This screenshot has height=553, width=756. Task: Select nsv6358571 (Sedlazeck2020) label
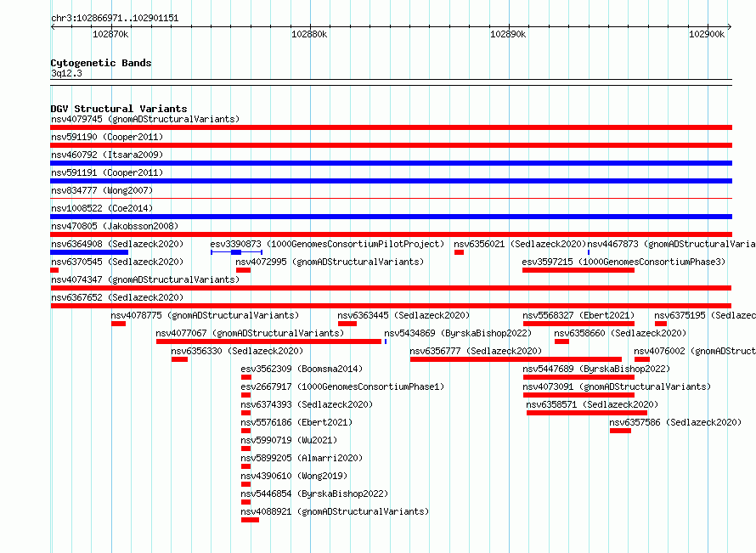pyautogui.click(x=592, y=404)
